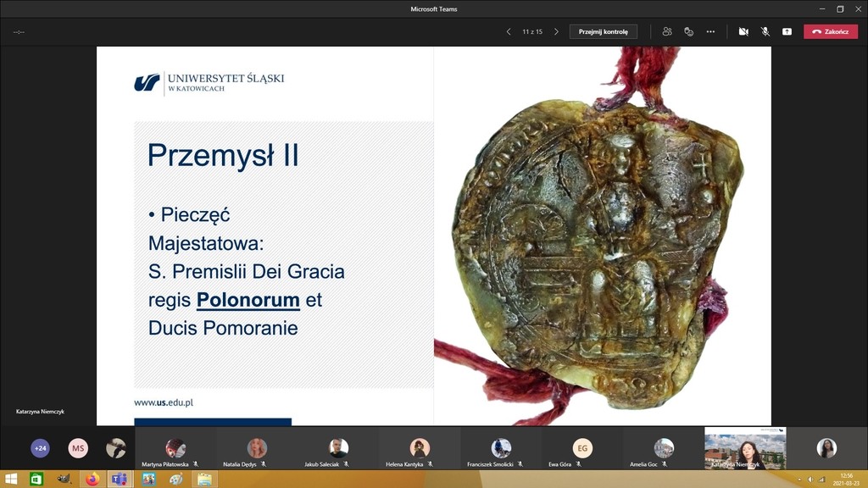
Task: Open File Explorer from the taskbar
Action: [x=204, y=480]
